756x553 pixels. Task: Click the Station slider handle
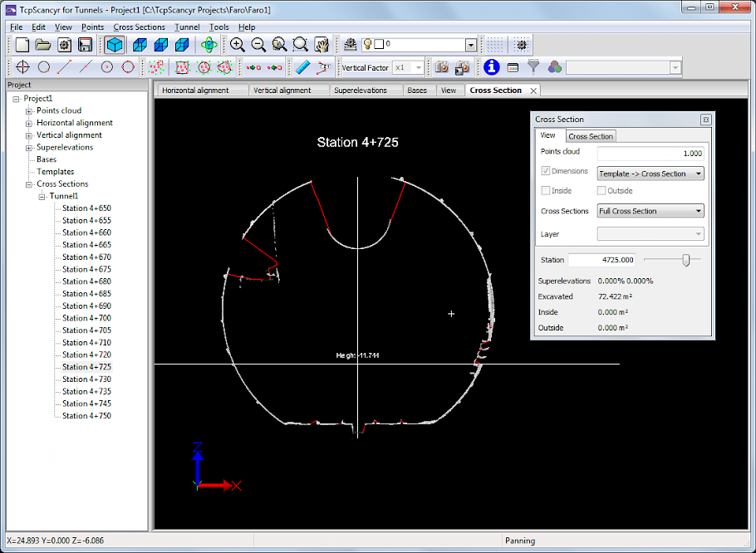click(x=686, y=260)
